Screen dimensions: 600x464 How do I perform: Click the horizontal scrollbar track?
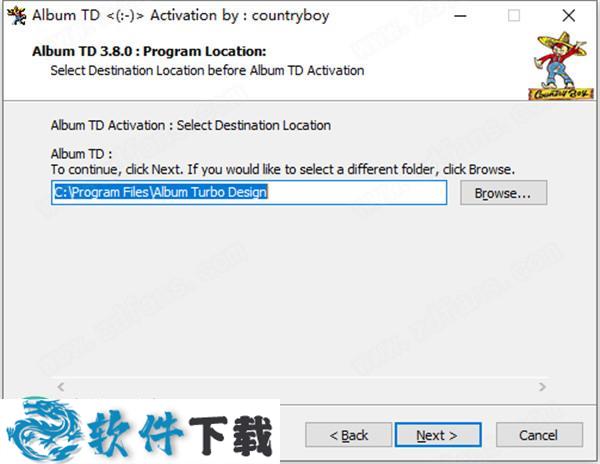[x=302, y=387]
